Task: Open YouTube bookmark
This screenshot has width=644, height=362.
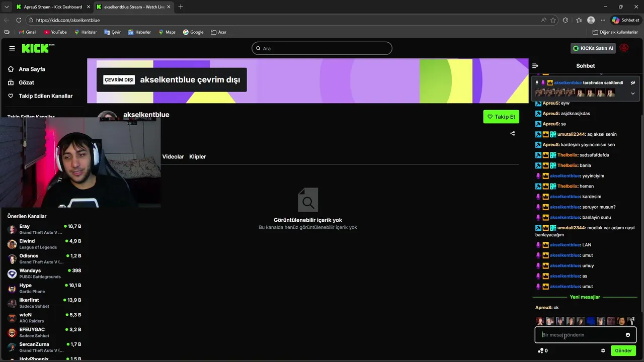Action: coord(55,32)
